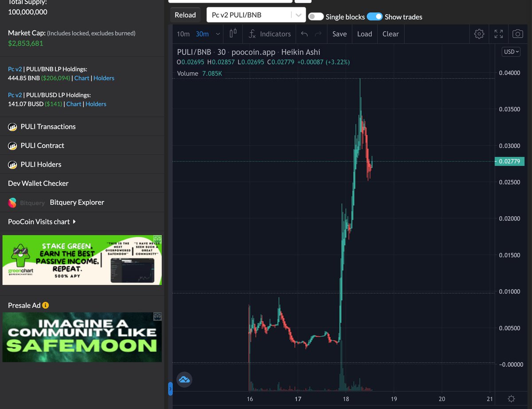Redo the chart action
The width and height of the screenshot is (532, 409).
(x=318, y=34)
